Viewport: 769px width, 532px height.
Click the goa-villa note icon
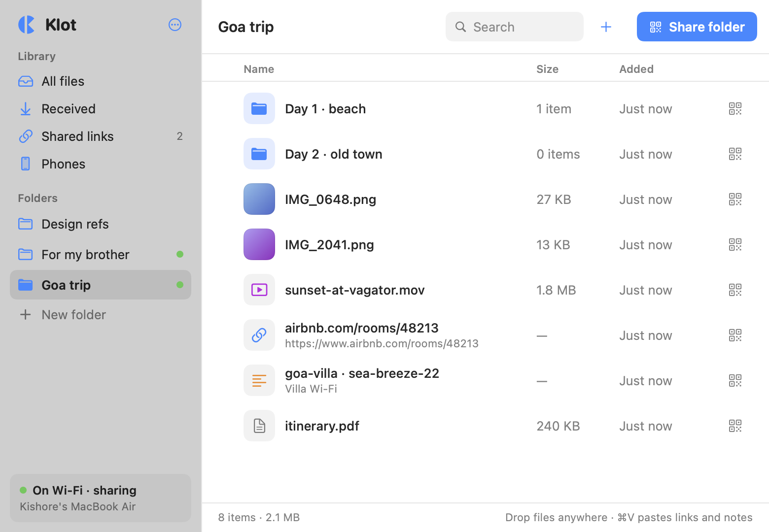pos(259,380)
